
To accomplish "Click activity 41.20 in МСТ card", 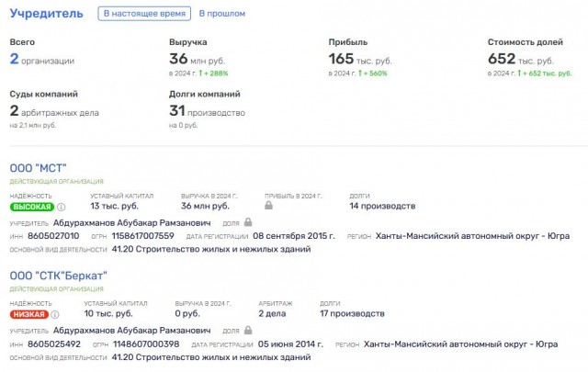I will pyautogui.click(x=211, y=249).
